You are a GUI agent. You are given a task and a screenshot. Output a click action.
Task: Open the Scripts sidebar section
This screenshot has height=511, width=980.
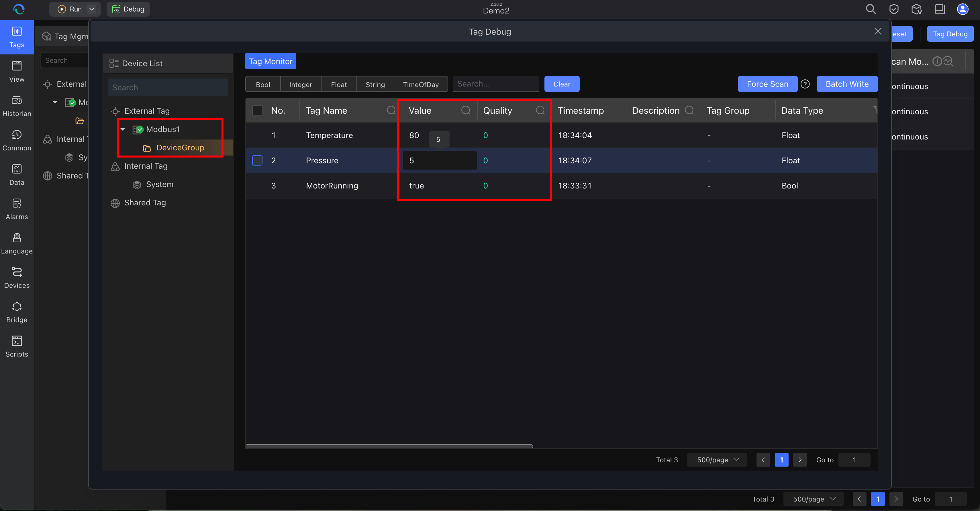pyautogui.click(x=17, y=346)
